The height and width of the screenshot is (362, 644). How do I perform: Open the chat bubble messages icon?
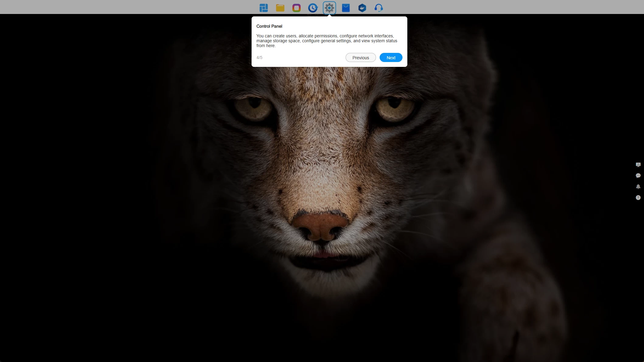638,176
